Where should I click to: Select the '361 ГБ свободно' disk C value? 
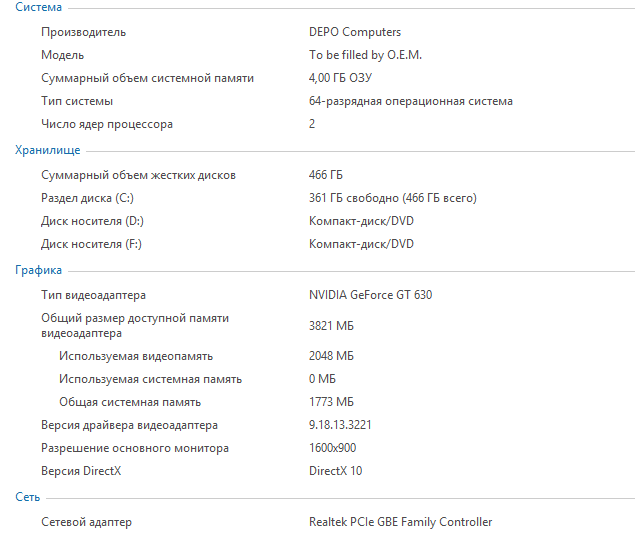(393, 198)
